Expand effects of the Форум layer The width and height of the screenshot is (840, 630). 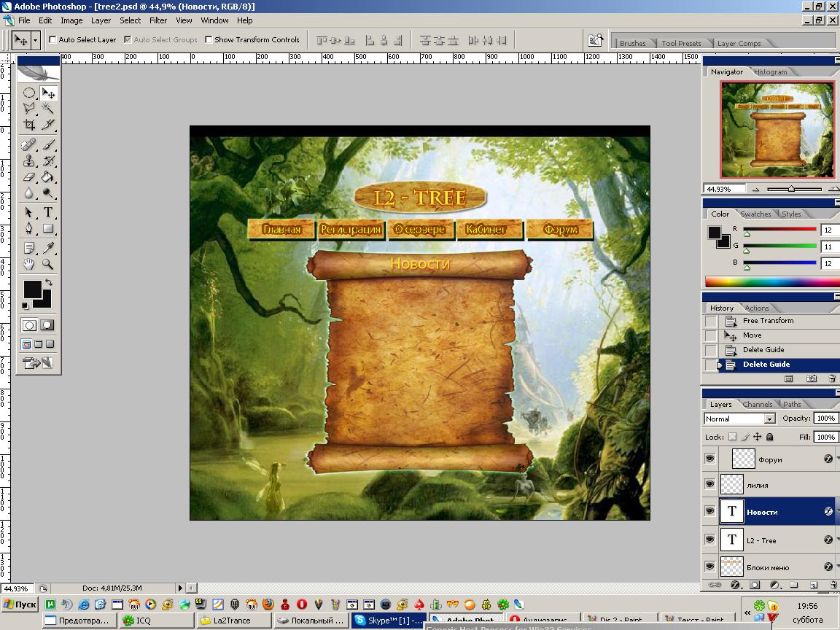click(837, 459)
